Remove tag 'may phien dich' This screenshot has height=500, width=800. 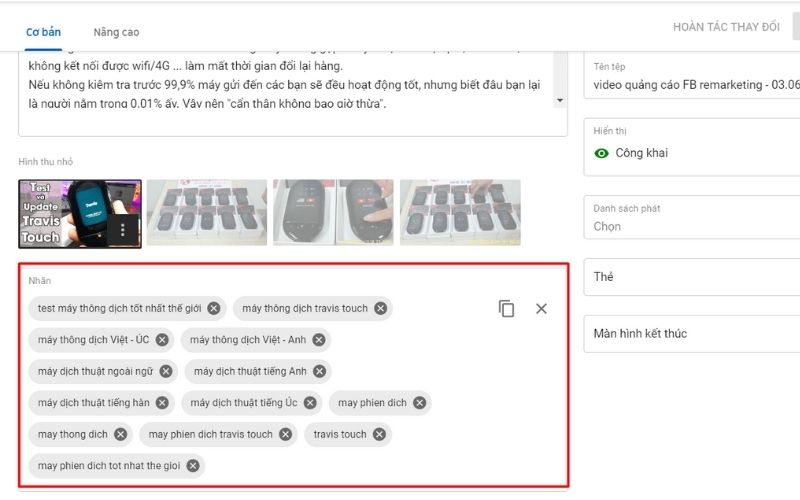(x=419, y=403)
